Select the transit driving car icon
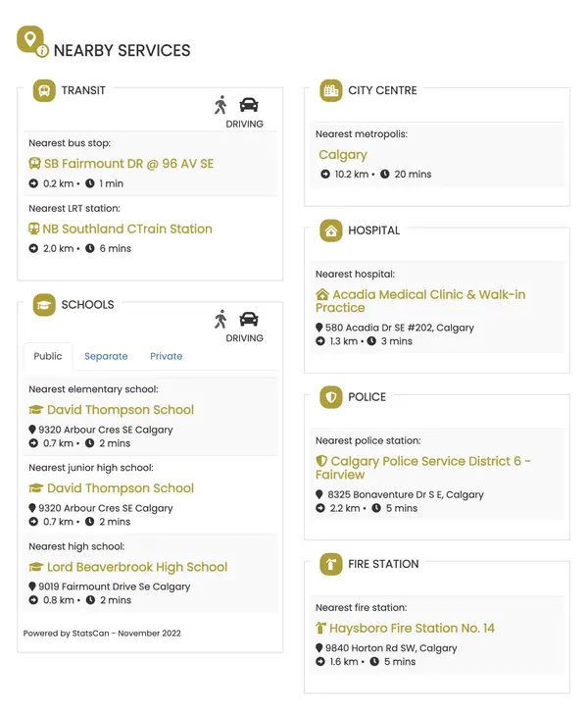 pyautogui.click(x=249, y=105)
